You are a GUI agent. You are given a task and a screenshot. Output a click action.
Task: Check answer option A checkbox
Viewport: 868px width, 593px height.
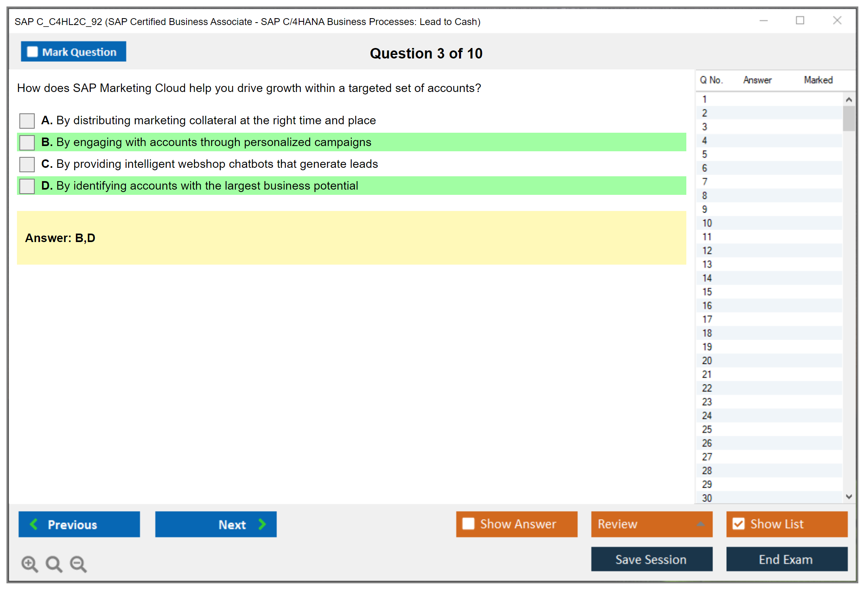point(27,121)
